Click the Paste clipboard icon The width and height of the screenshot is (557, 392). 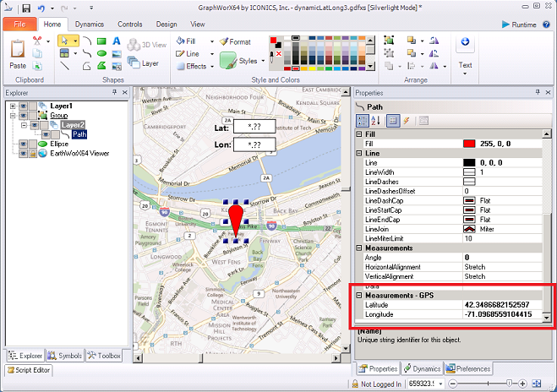[18, 49]
